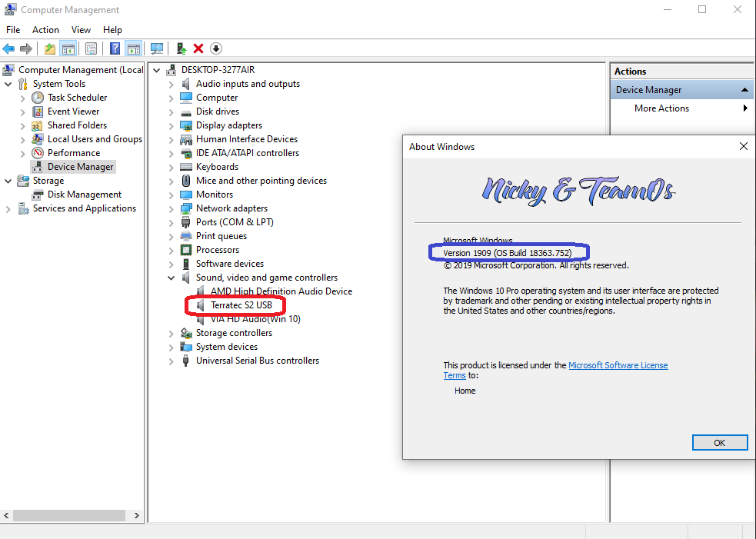Open the Help menu
This screenshot has width=756, height=539.
coord(112,30)
